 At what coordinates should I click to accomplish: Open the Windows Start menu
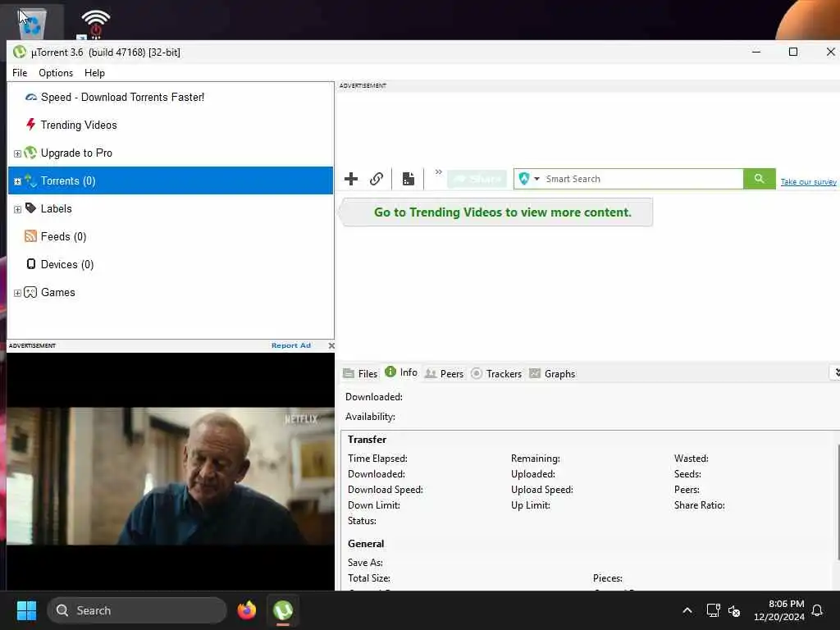pos(26,610)
